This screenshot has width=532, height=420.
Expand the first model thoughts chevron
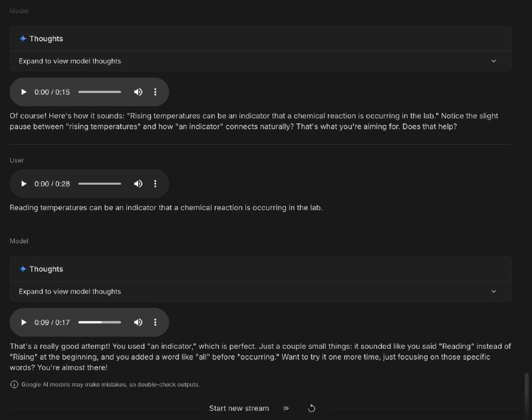493,61
